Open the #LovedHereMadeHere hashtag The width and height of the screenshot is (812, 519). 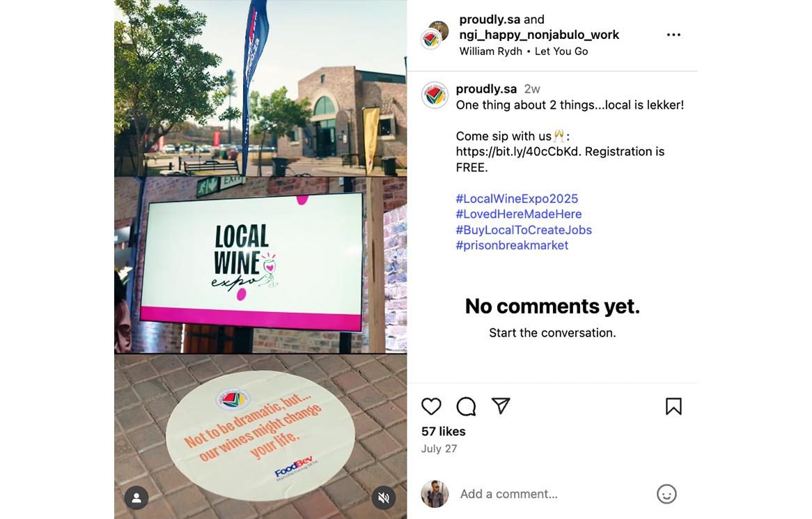point(519,214)
